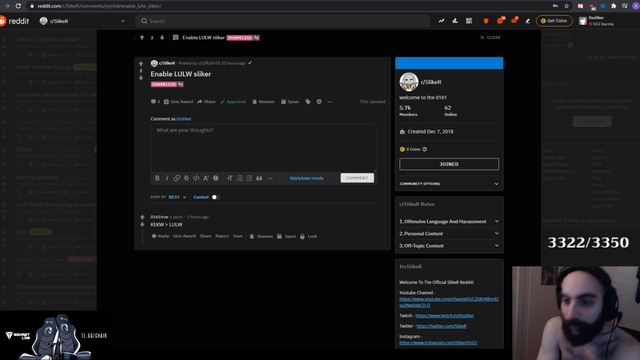The width and height of the screenshot is (640, 360).
Task: Upvote the Enable LULW sliker post
Action: tap(141, 64)
